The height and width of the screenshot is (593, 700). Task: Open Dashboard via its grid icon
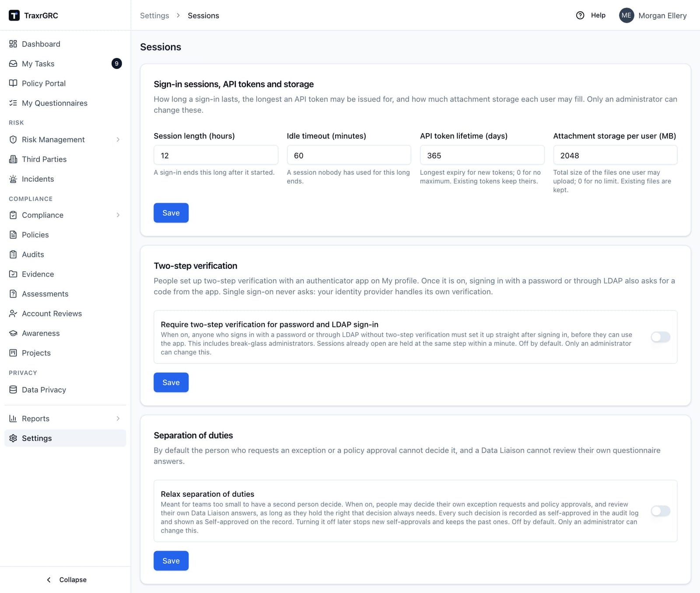pos(13,44)
